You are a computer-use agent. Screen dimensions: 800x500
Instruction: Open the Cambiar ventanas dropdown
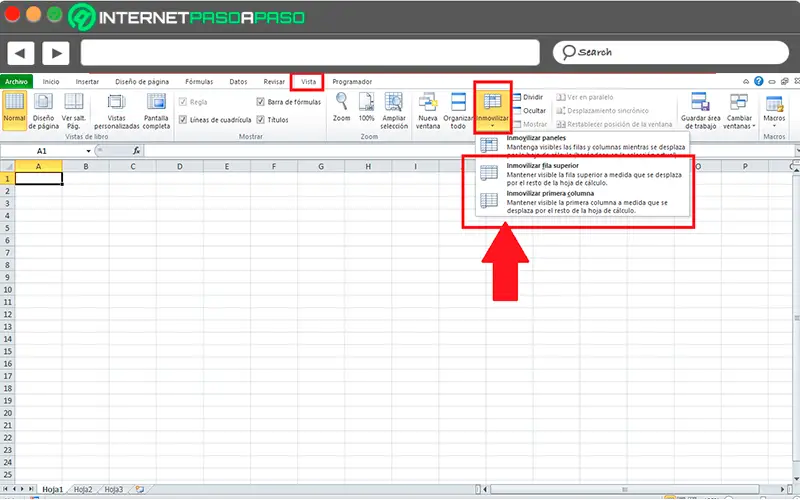[x=739, y=110]
